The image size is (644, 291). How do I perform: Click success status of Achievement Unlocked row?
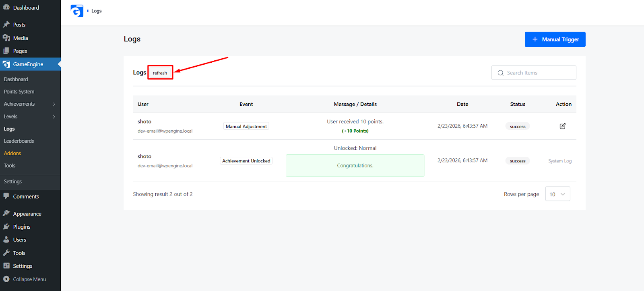pyautogui.click(x=518, y=161)
